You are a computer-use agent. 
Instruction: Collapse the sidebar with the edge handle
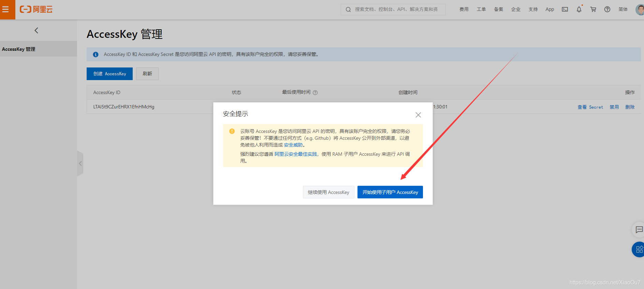pyautogui.click(x=80, y=164)
